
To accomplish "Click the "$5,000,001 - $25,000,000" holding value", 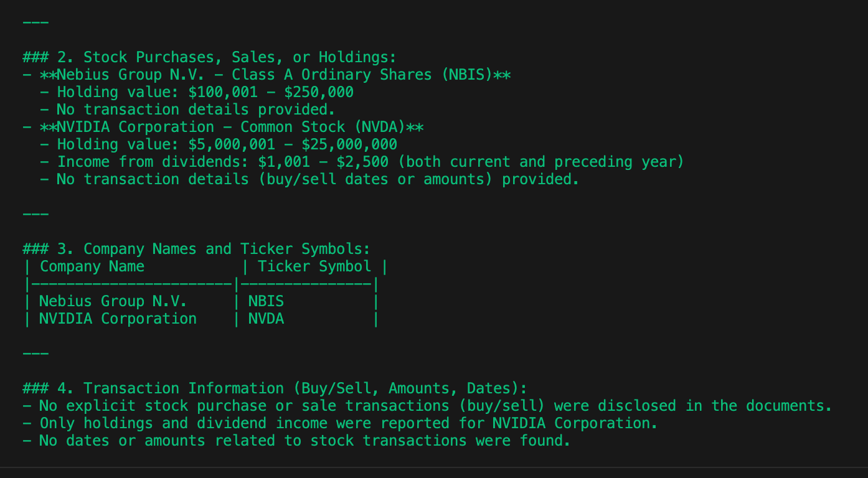I will (293, 144).
